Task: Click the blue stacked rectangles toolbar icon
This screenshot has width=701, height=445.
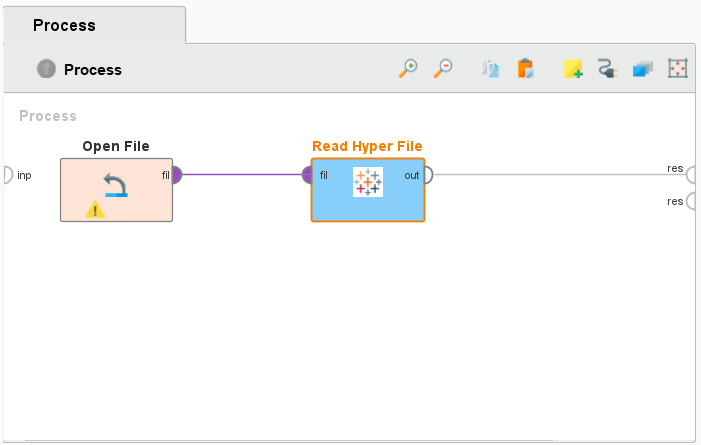Action: 643,69
